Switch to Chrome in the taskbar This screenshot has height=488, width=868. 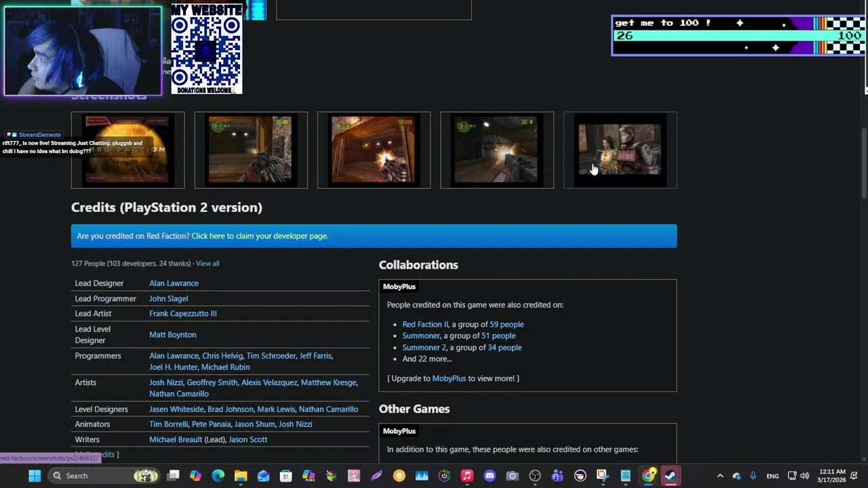648,476
